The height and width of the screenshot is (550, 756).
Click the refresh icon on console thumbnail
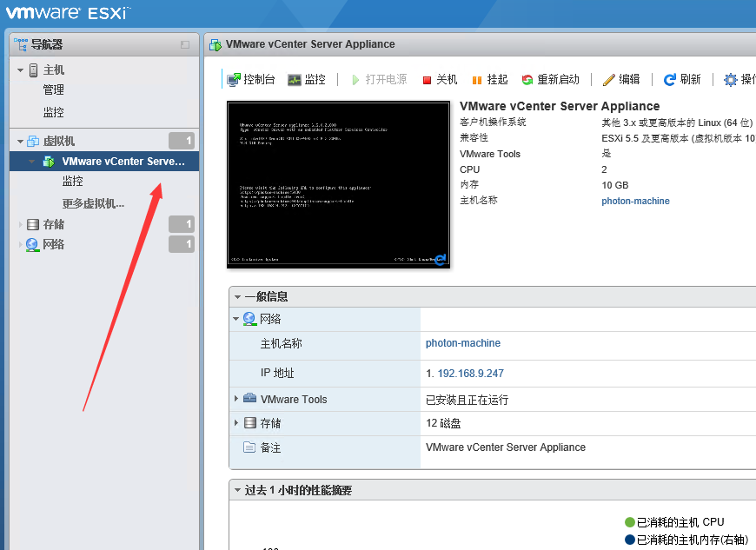(441, 259)
